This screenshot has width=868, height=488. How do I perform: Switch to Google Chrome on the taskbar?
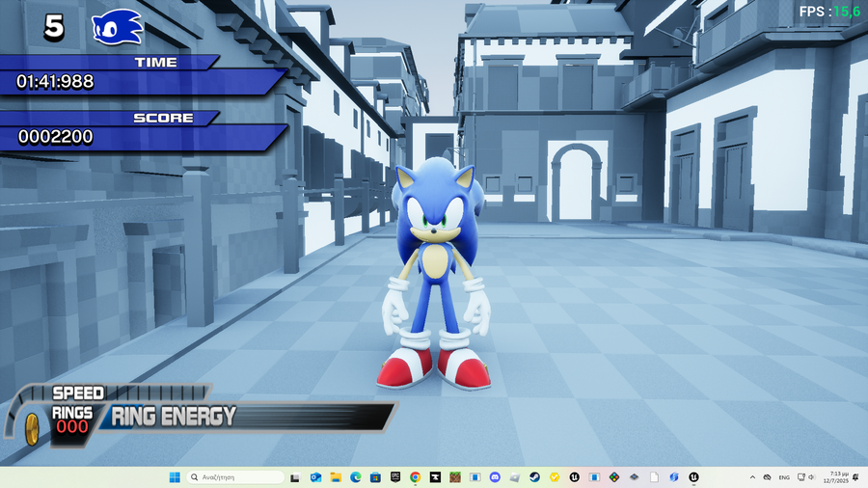(415, 477)
